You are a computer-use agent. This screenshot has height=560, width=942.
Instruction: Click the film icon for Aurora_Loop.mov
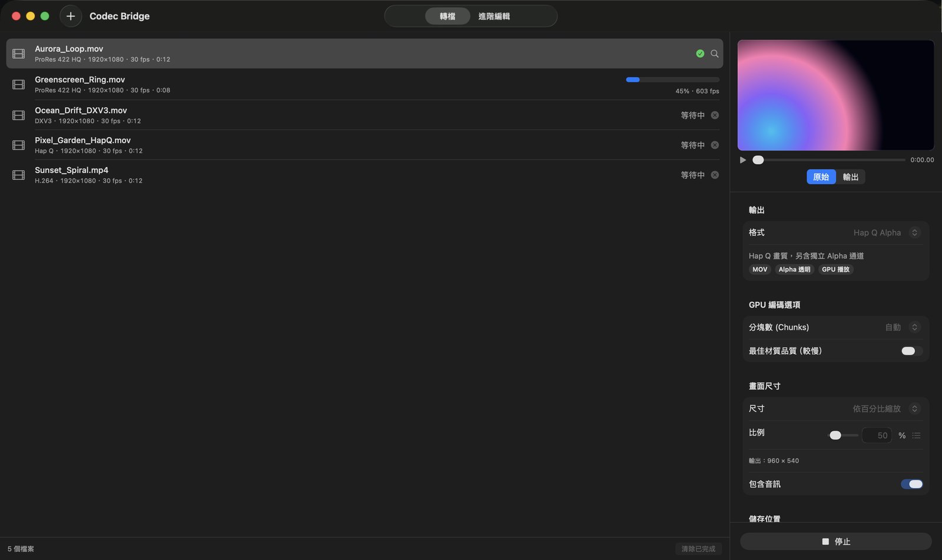19,54
